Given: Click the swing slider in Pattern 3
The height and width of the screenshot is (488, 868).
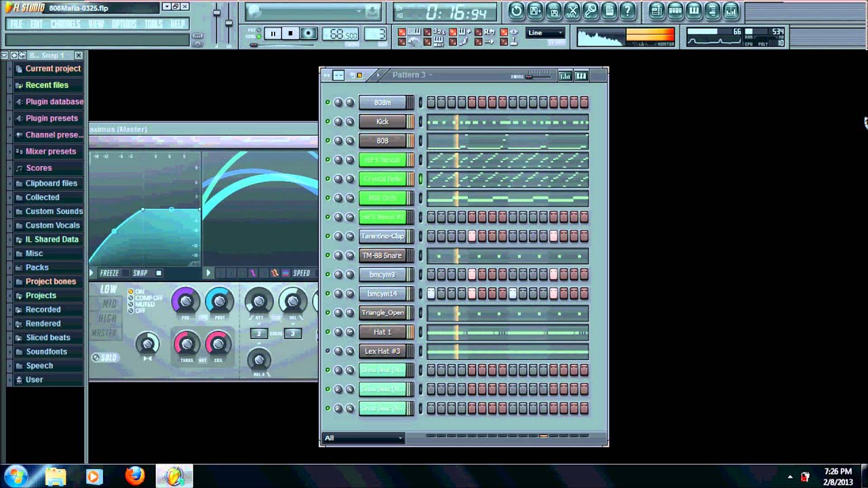Looking at the screenshot, I should pyautogui.click(x=538, y=76).
